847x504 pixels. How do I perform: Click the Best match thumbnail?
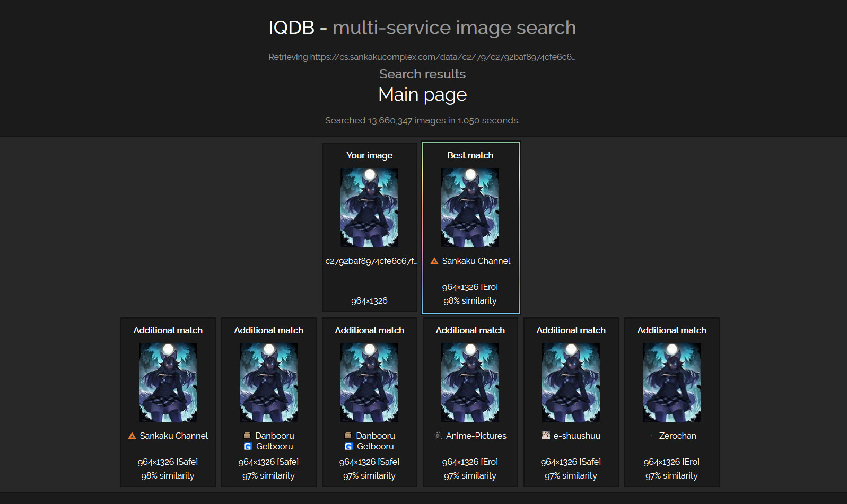pos(470,208)
